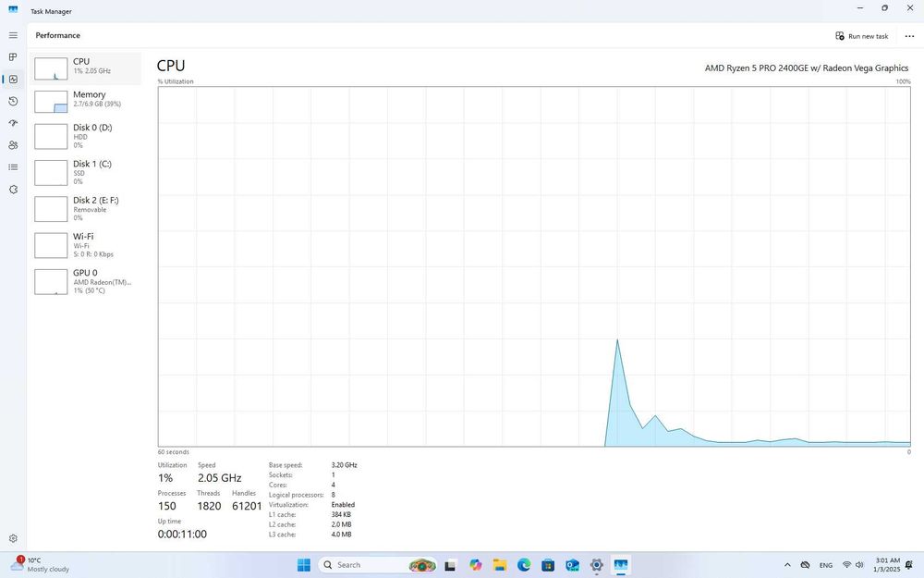Click the L3 cache 4.0 MB value
The height and width of the screenshot is (578, 924).
pyautogui.click(x=341, y=535)
